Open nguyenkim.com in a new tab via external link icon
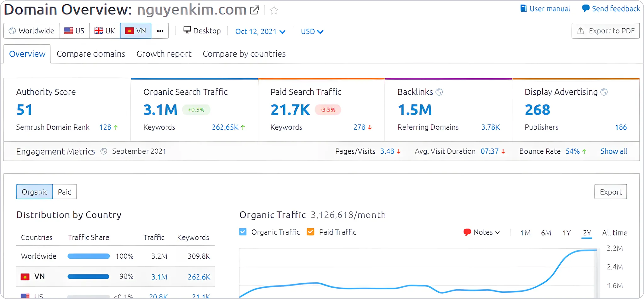Viewport: 644px width, 299px height. (x=254, y=10)
